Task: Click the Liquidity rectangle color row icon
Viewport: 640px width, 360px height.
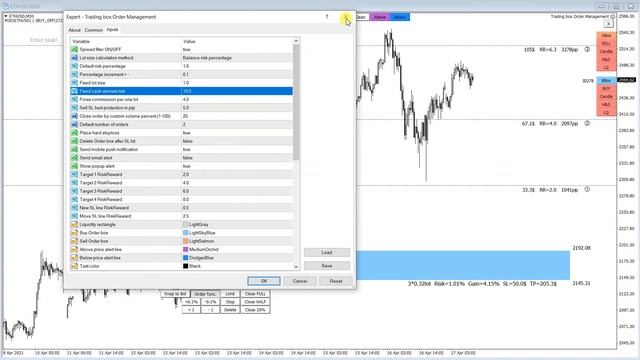Action: [x=74, y=224]
